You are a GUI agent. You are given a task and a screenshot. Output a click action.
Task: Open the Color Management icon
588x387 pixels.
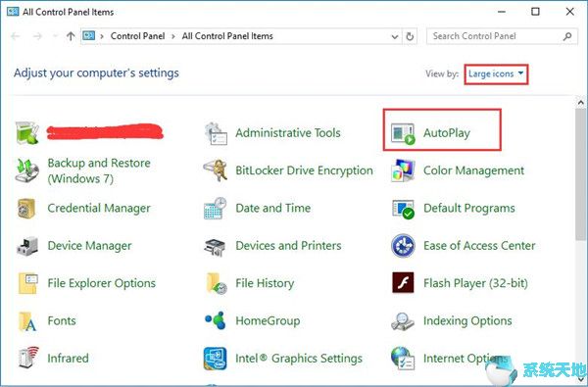[x=403, y=170]
